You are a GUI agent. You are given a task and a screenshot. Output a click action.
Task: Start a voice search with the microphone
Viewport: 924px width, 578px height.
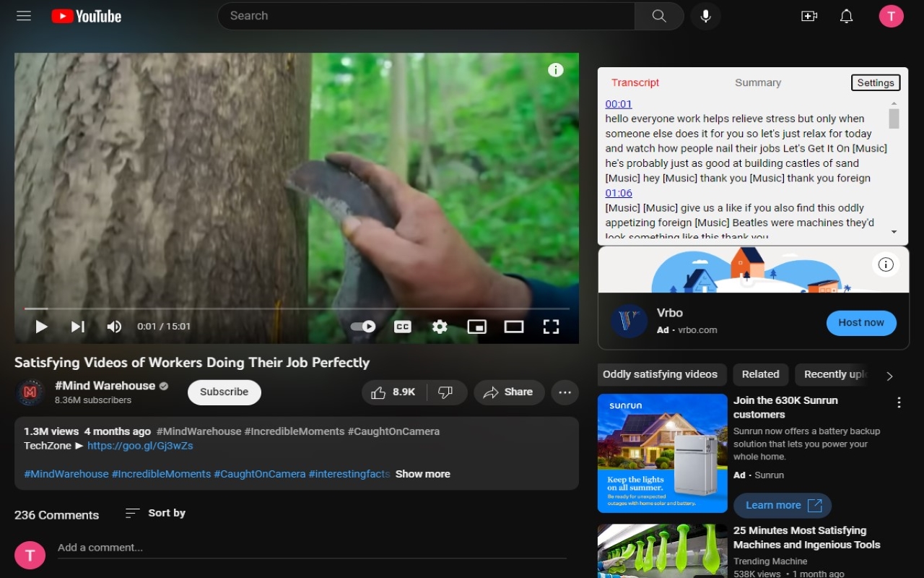tap(705, 15)
